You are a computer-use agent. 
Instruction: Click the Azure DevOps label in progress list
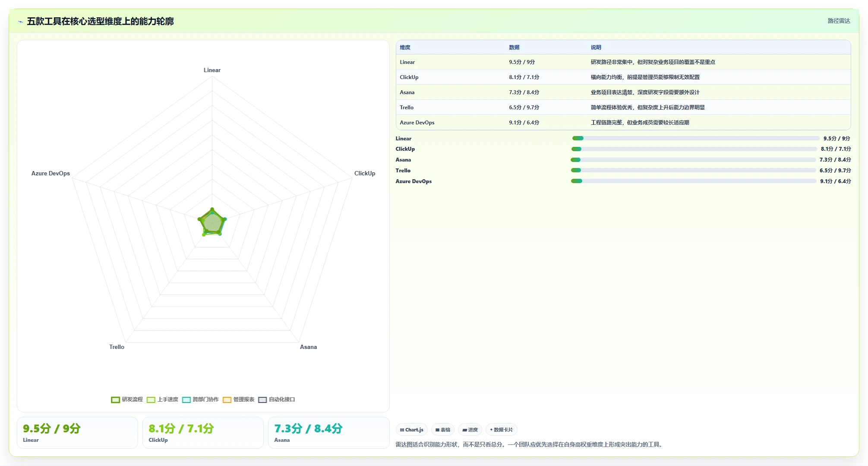pos(413,181)
